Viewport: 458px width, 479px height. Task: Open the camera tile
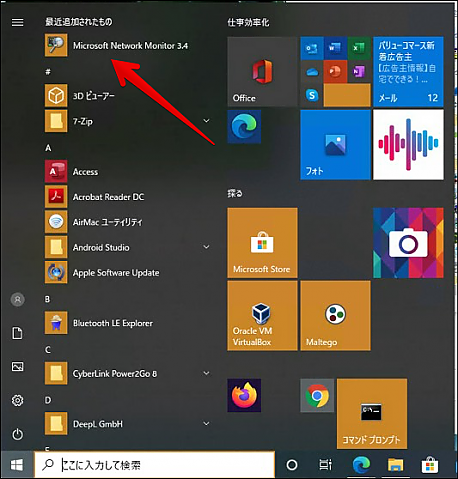tap(408, 243)
